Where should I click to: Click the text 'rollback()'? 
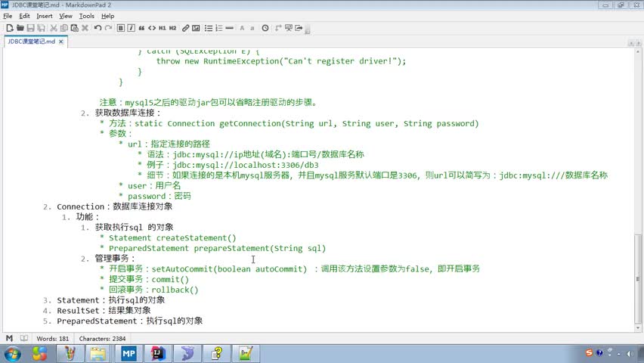point(175,290)
